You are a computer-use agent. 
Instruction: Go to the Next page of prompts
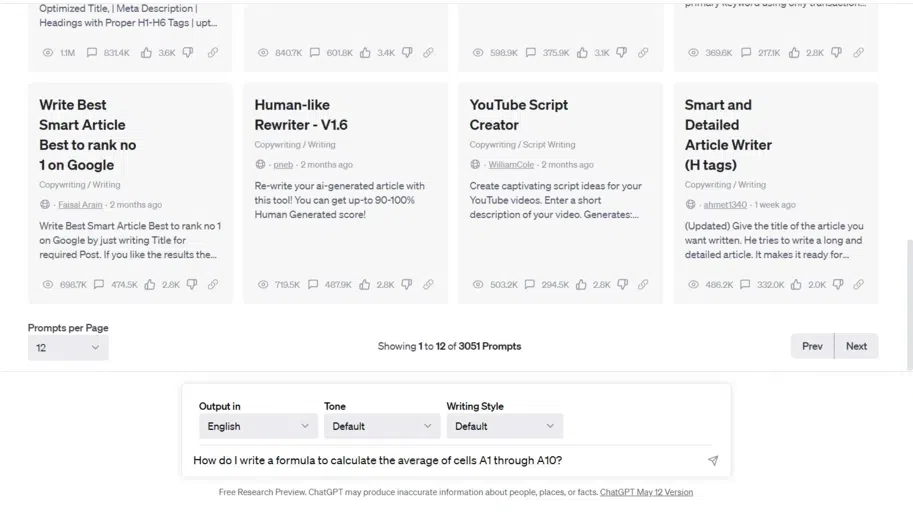(x=856, y=346)
